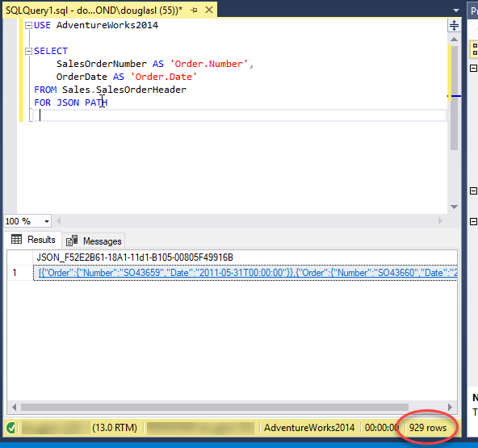The image size is (478, 448).
Task: Click the green query success status icon
Action: [x=11, y=428]
